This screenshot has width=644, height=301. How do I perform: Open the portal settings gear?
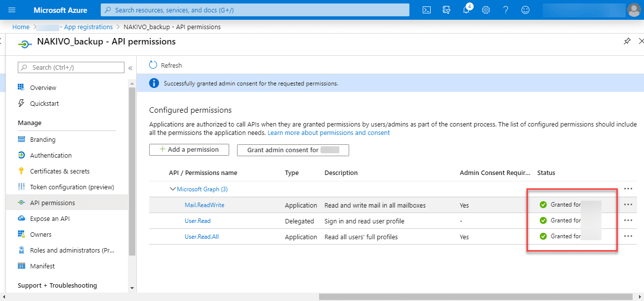click(486, 10)
